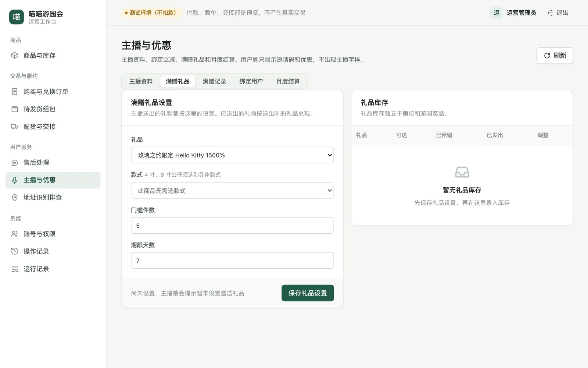Select the 满赠礼品 tab
The image size is (588, 368).
178,81
